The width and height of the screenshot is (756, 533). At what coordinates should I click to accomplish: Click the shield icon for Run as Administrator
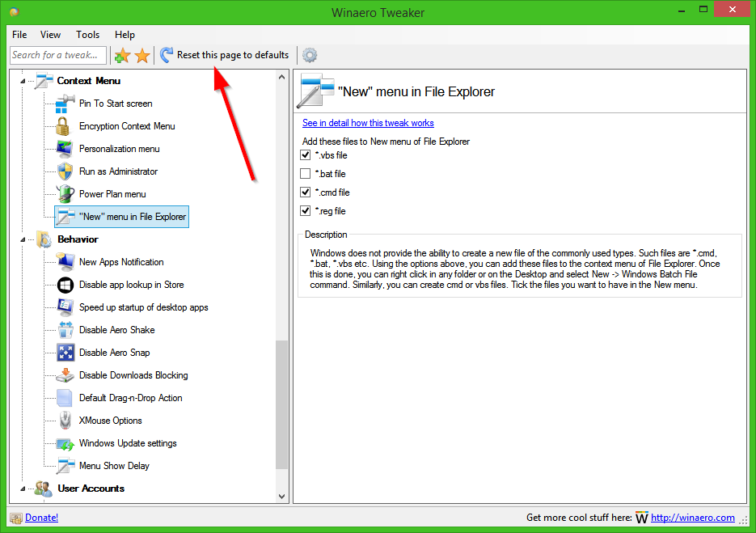point(65,171)
